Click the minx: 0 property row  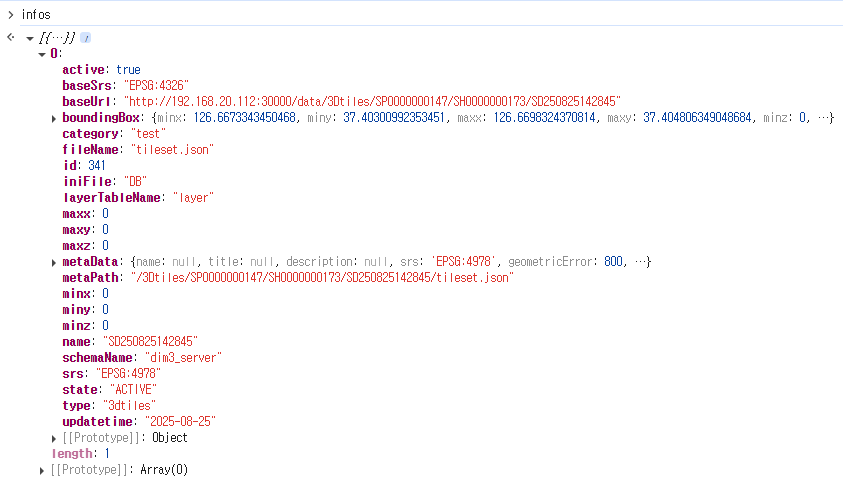[85, 294]
